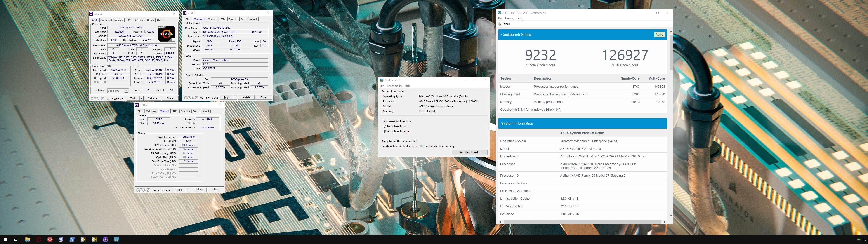The image size is (868, 244).
Task: Click the scroll down arrow in Geekbench results
Action: click(x=671, y=215)
